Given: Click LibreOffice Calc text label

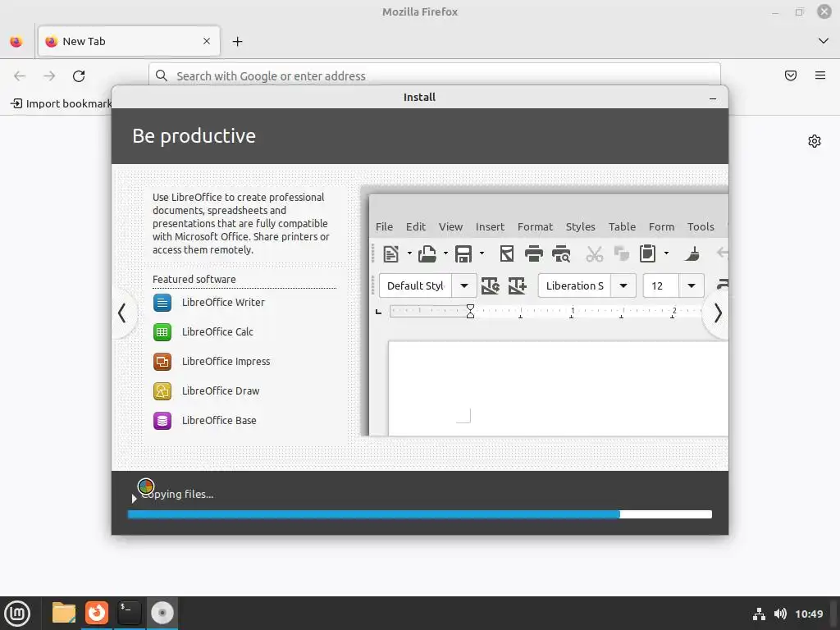Looking at the screenshot, I should 217,331.
